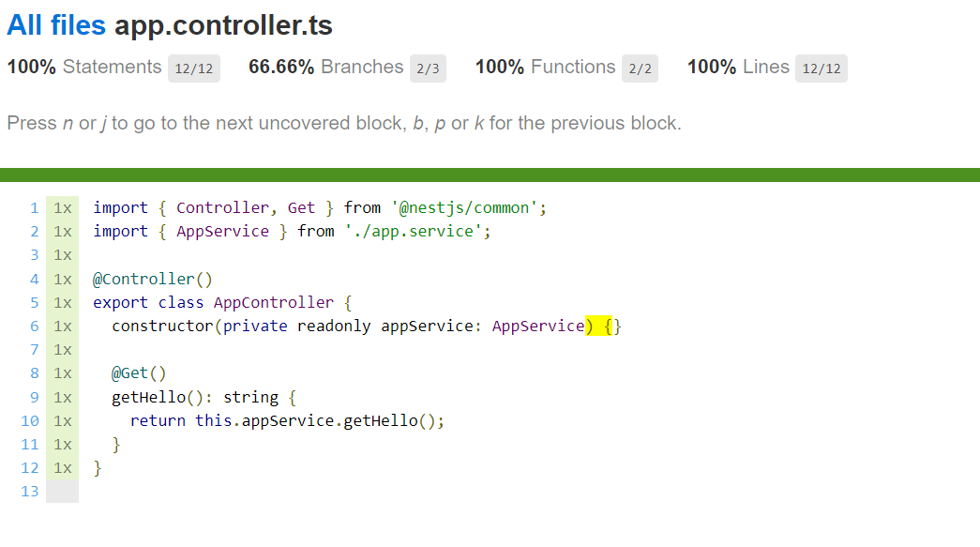Viewport: 980px width, 547px height.
Task: Click the Functions 2/2 fraction badge
Action: click(x=640, y=68)
